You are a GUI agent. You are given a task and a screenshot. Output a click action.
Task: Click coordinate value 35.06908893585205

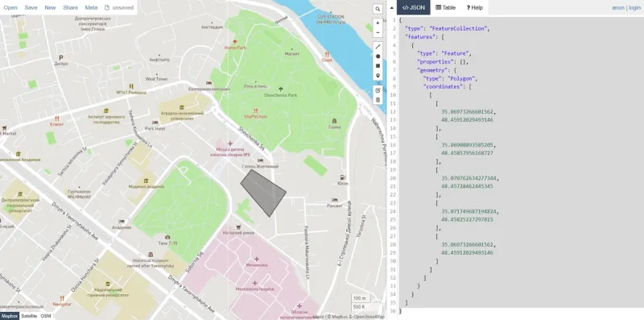[x=469, y=145]
